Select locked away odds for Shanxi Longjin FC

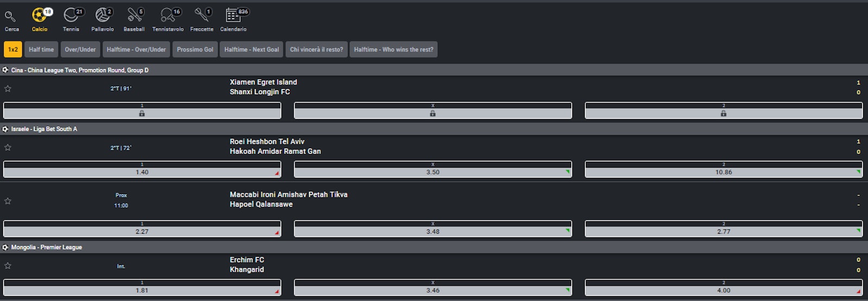(x=724, y=111)
